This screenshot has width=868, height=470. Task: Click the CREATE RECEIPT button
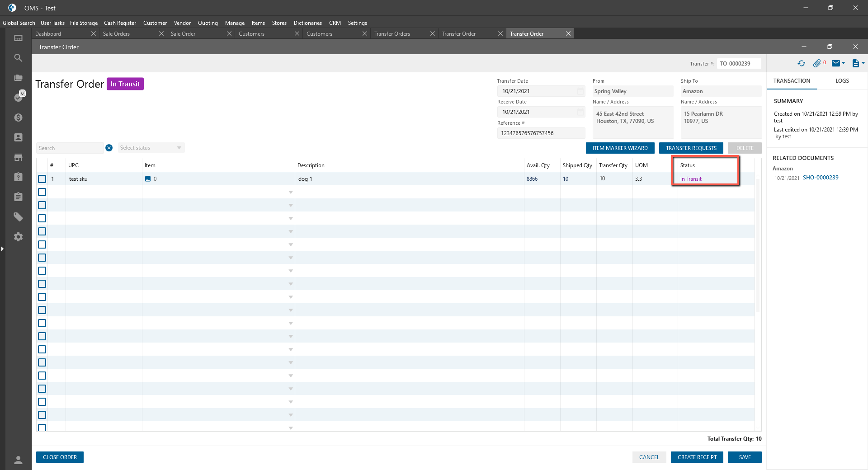click(x=697, y=457)
